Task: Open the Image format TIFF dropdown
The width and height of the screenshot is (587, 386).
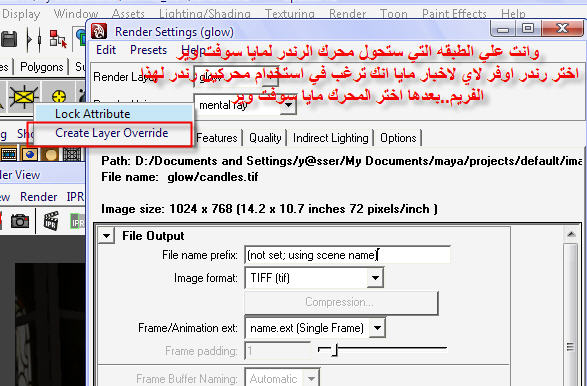Action: (375, 278)
